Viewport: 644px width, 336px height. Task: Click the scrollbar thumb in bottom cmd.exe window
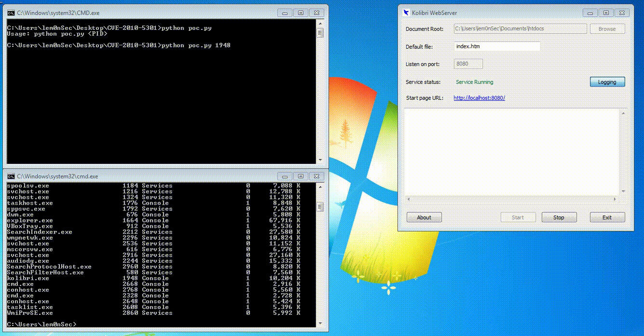click(320, 207)
